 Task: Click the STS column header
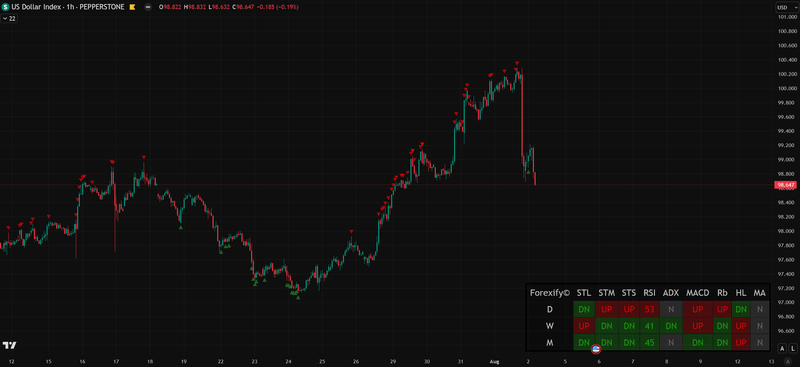(x=629, y=293)
